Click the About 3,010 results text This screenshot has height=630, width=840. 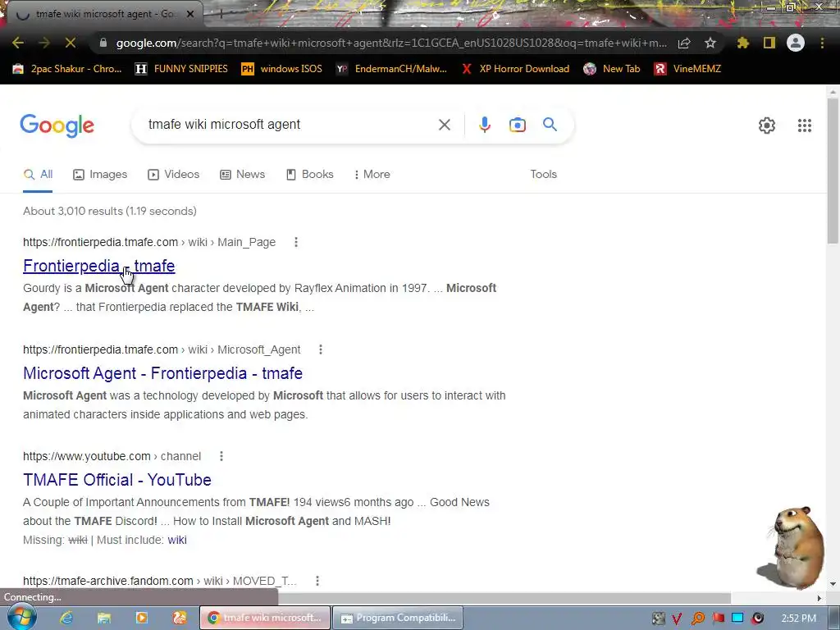pyautogui.click(x=110, y=211)
